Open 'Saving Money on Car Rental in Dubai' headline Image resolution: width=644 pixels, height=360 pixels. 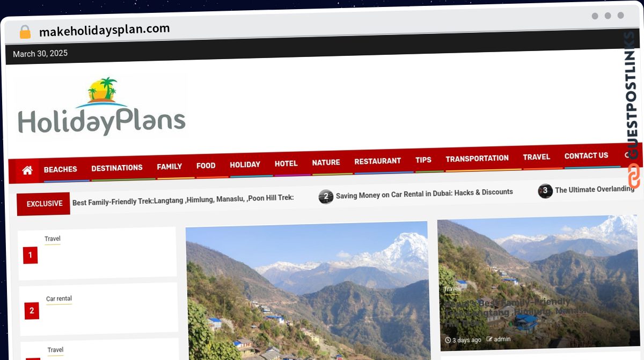[x=425, y=192]
